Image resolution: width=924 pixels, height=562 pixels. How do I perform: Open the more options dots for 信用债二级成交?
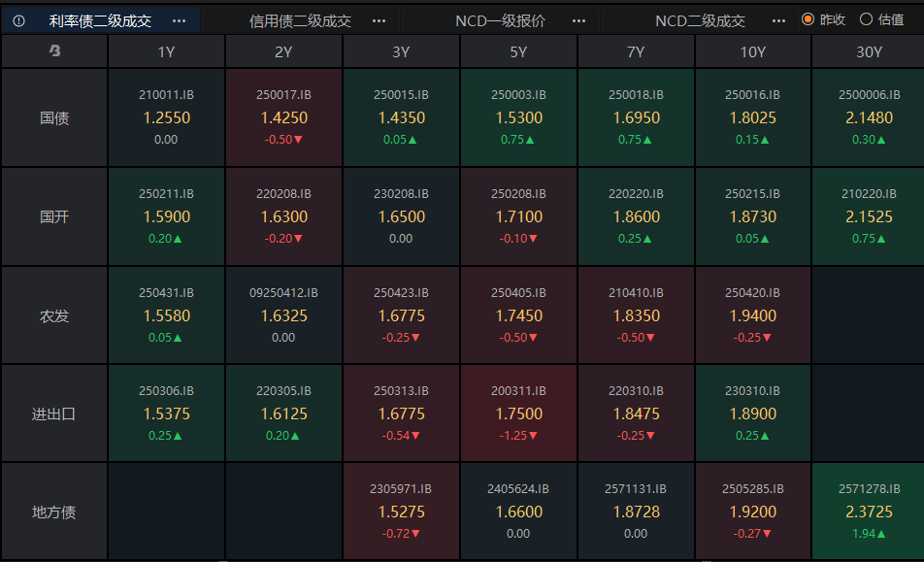pyautogui.click(x=379, y=20)
